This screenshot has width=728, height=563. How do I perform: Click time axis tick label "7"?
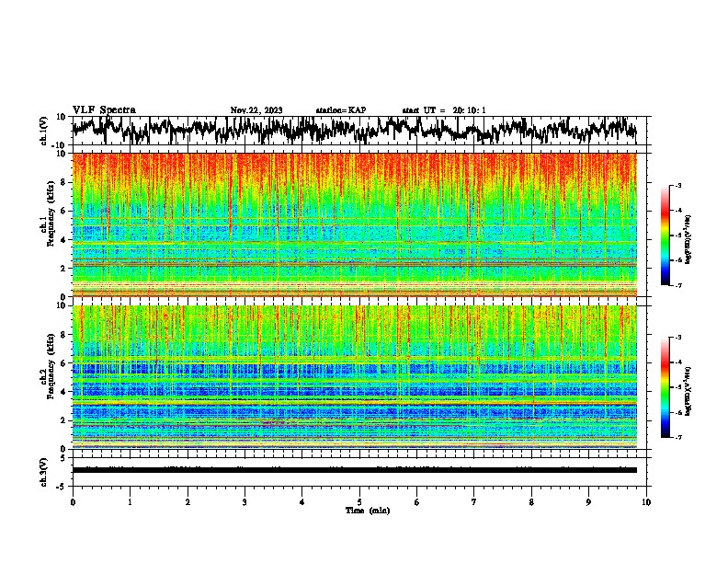click(x=474, y=502)
